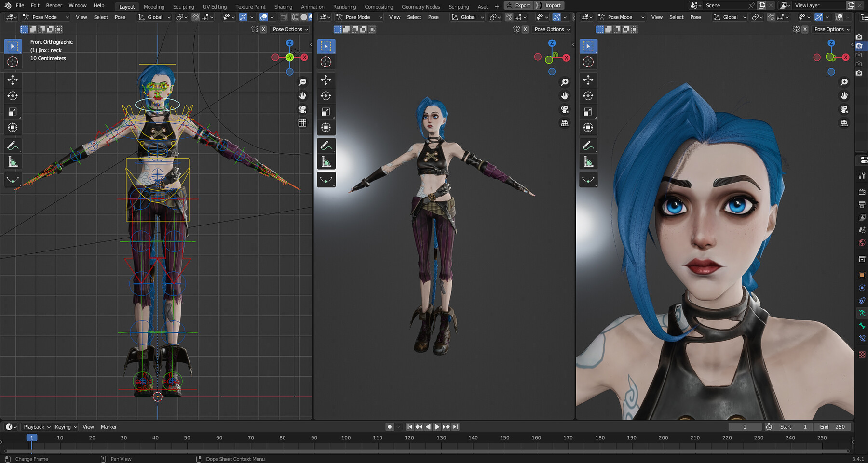Open the pivot point dropdown in the left viewport
Viewport: 868px width, 463px height.
point(182,17)
